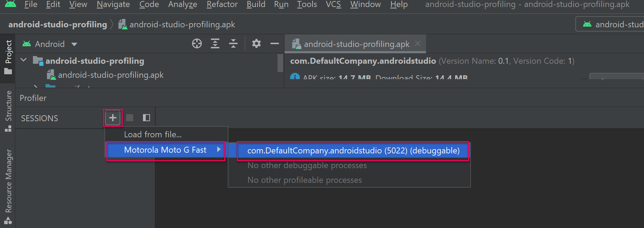Open the Edit menu
The image size is (644, 228).
pos(53,5)
